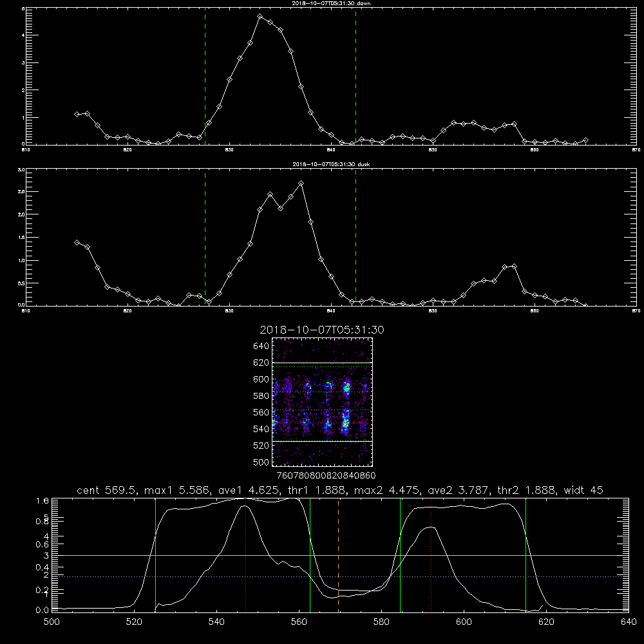Viewport: 644px width, 644px height.
Task: Click bottom plot x-axis label 560
Action: click(299, 622)
